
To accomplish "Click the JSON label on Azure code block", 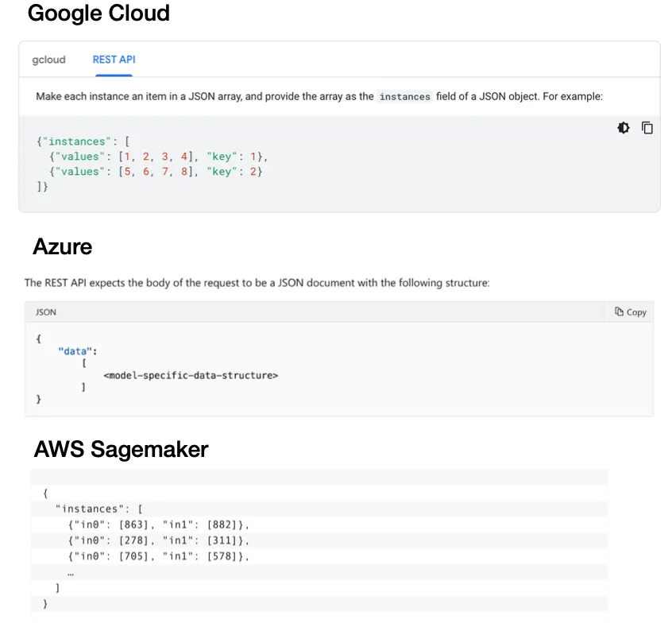I will pos(46,312).
